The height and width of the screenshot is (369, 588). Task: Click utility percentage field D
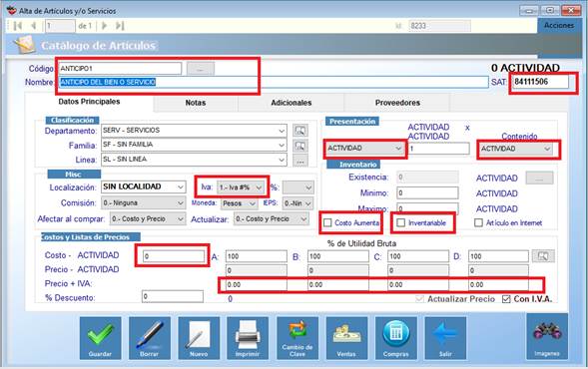click(499, 256)
